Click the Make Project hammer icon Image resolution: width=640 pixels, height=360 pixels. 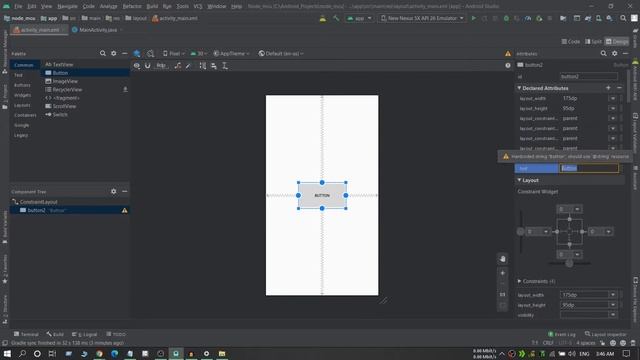(x=336, y=18)
